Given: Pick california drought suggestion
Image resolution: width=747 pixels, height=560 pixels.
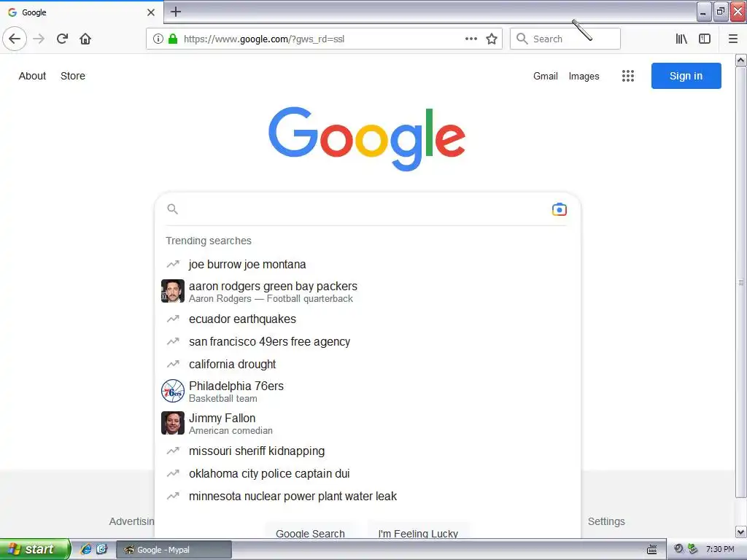Looking at the screenshot, I should pyautogui.click(x=368, y=365).
